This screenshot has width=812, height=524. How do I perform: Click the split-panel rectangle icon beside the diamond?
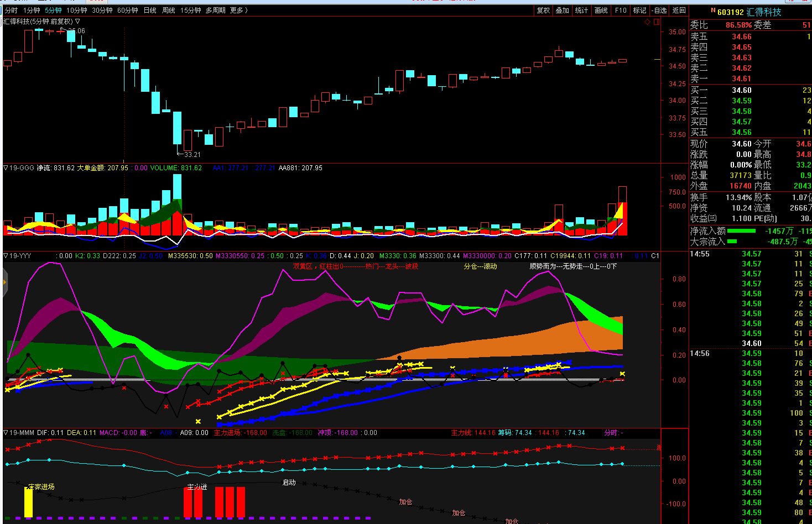click(656, 22)
